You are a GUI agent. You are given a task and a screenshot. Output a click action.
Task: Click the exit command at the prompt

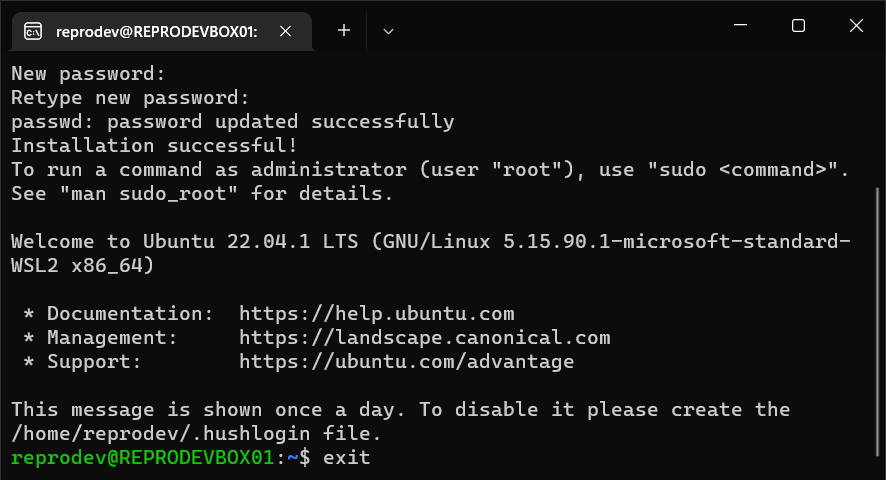point(346,457)
